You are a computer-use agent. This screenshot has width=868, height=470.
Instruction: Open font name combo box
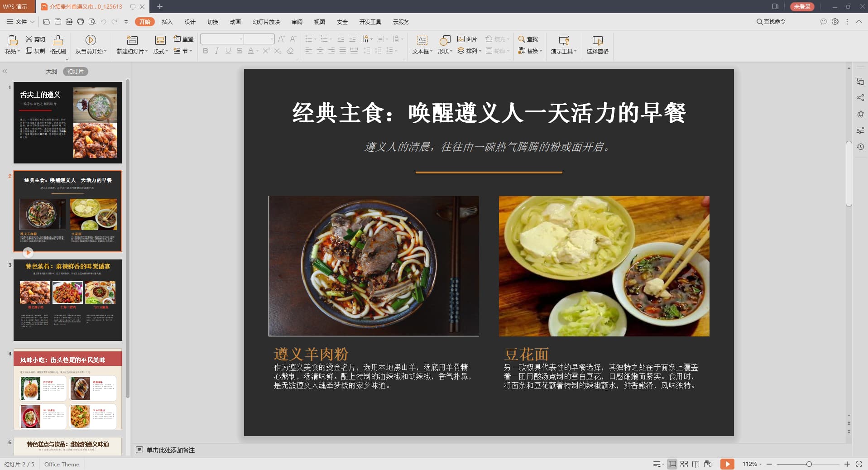pos(222,39)
